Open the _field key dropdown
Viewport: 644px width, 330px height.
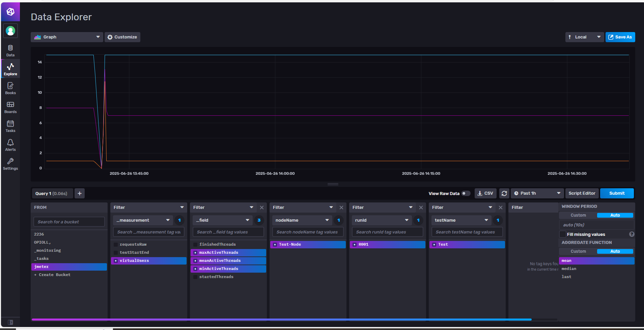[223, 220]
